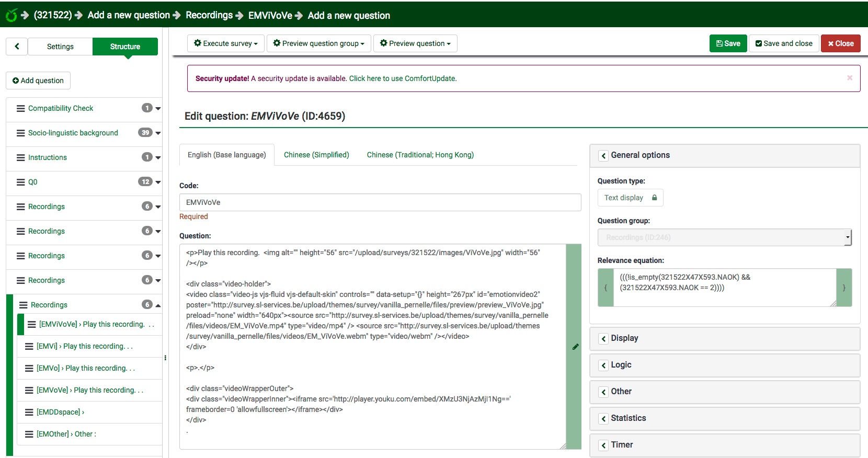This screenshot has width=868, height=458.
Task: Click drag handle icon of EMDDspace question
Action: point(29,412)
